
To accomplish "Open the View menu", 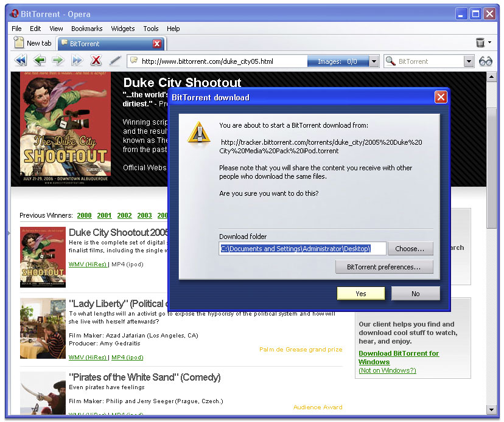I will click(56, 29).
